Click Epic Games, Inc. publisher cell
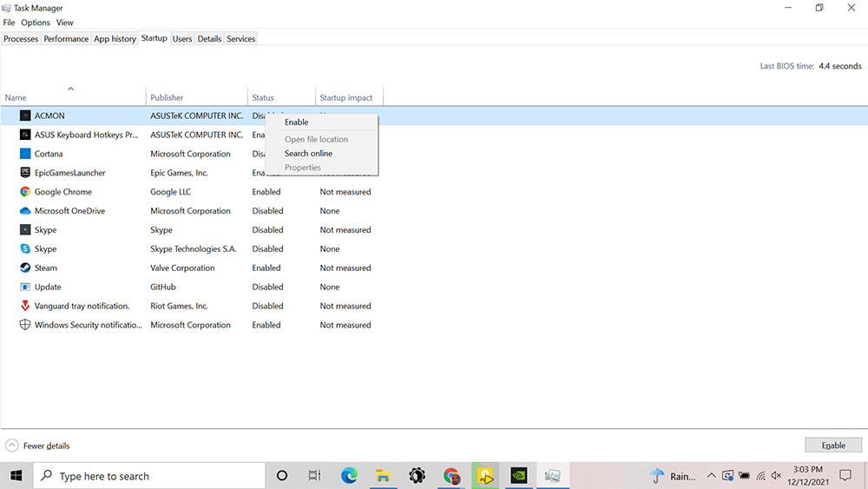The image size is (868, 489). 180,173
